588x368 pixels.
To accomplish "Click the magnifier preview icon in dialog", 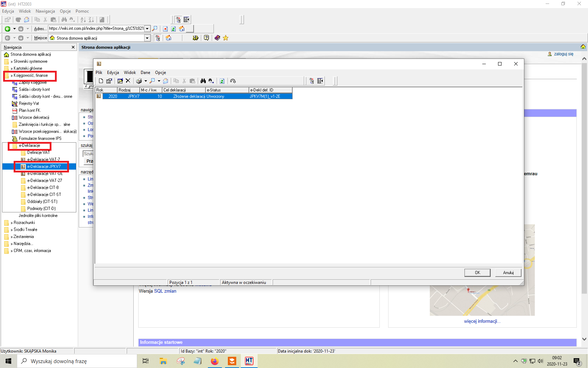I will [x=152, y=81].
